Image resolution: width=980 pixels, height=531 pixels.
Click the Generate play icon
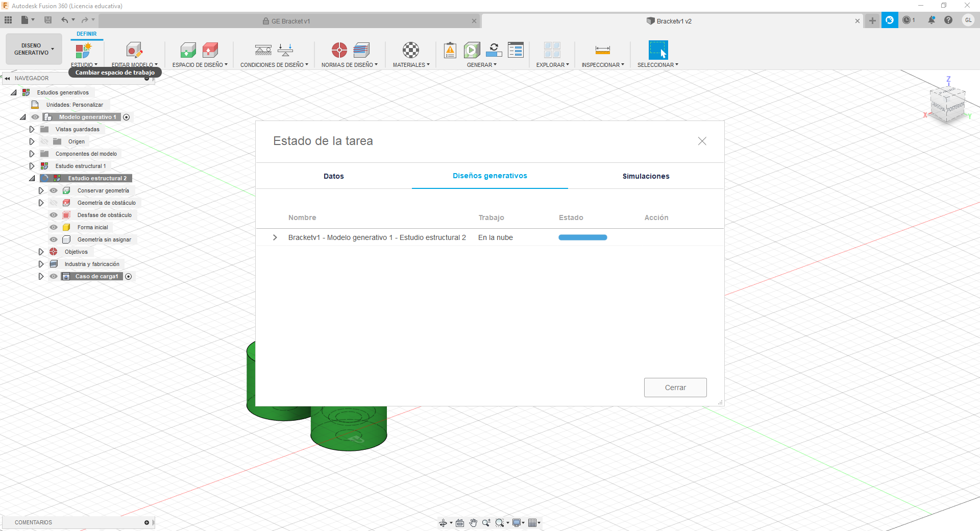472,50
